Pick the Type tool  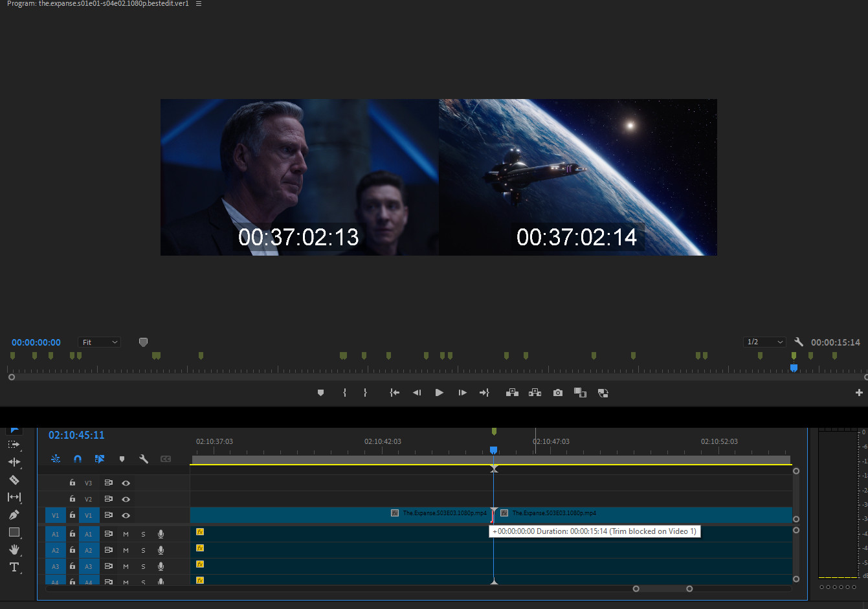point(14,567)
